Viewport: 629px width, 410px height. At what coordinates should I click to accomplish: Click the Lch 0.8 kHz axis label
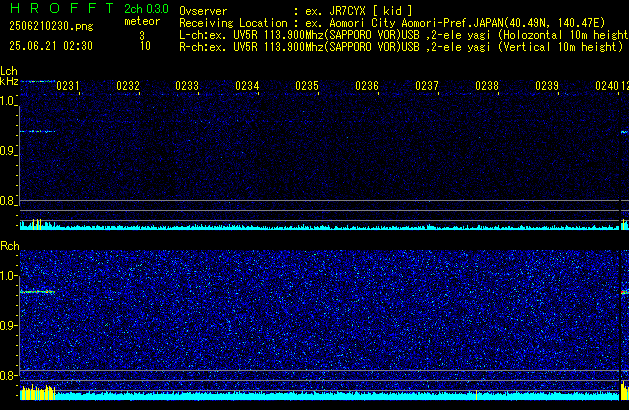click(8, 201)
